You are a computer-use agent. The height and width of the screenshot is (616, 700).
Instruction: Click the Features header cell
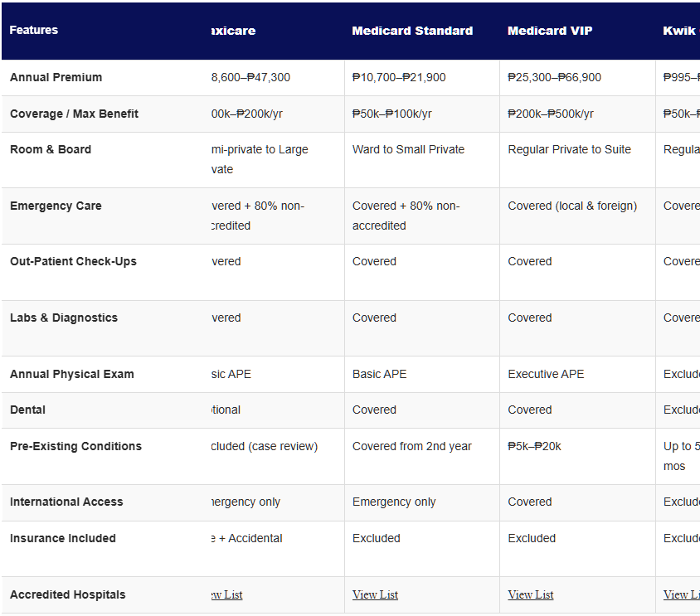pyautogui.click(x=33, y=30)
